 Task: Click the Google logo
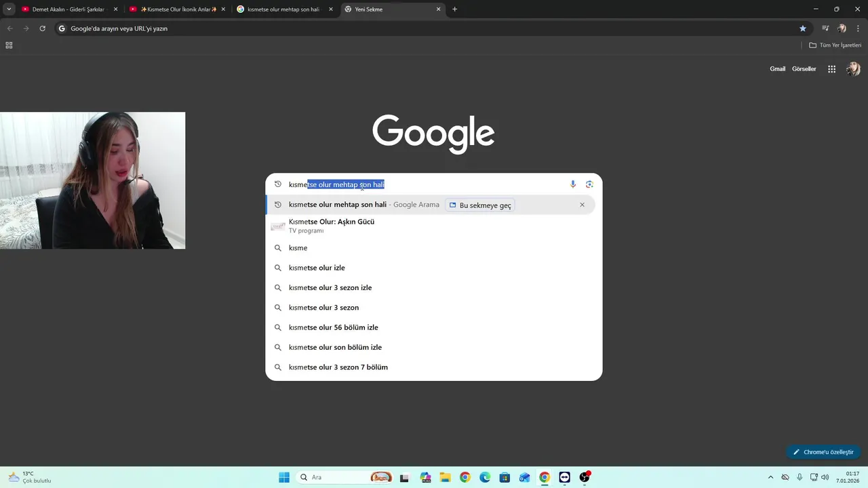click(433, 134)
